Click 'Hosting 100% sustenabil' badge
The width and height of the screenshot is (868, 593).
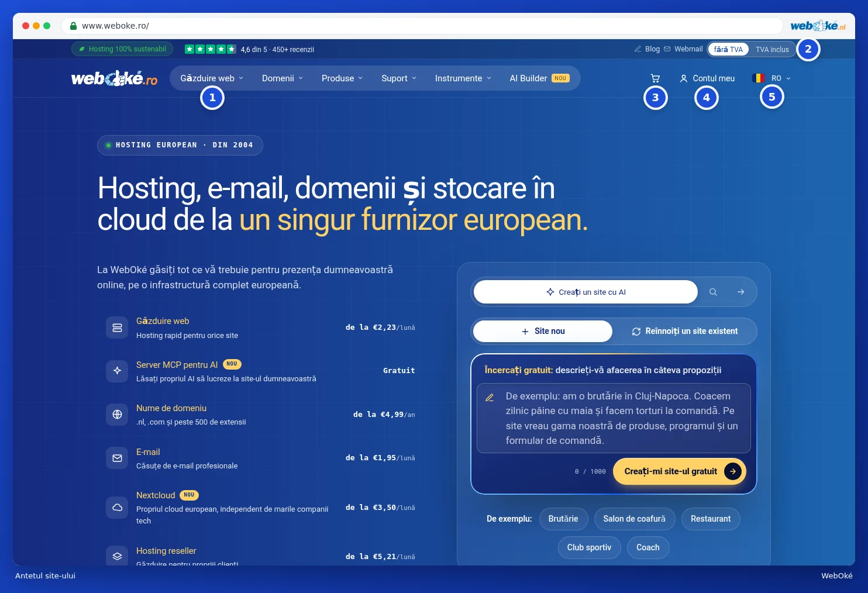(122, 49)
